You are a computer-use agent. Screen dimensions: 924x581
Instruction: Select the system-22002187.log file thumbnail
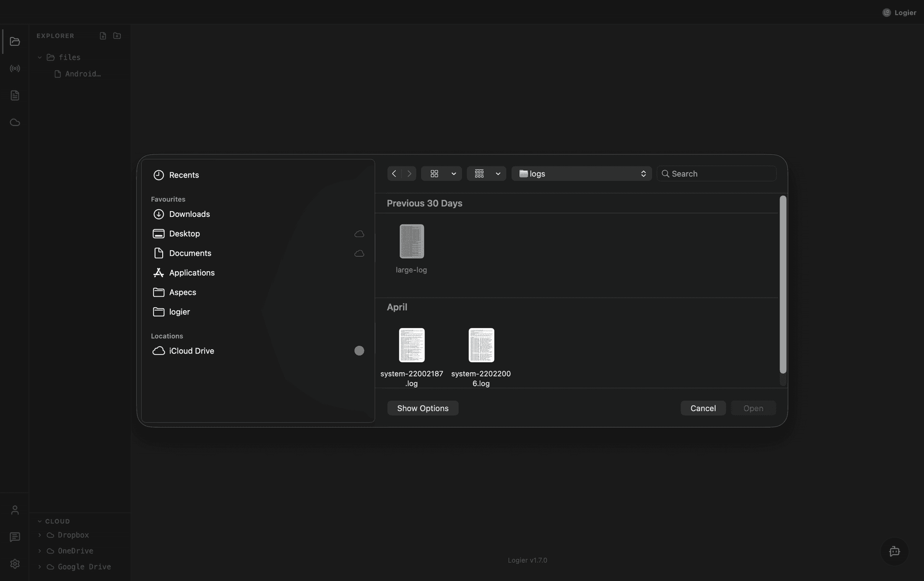pos(411,345)
